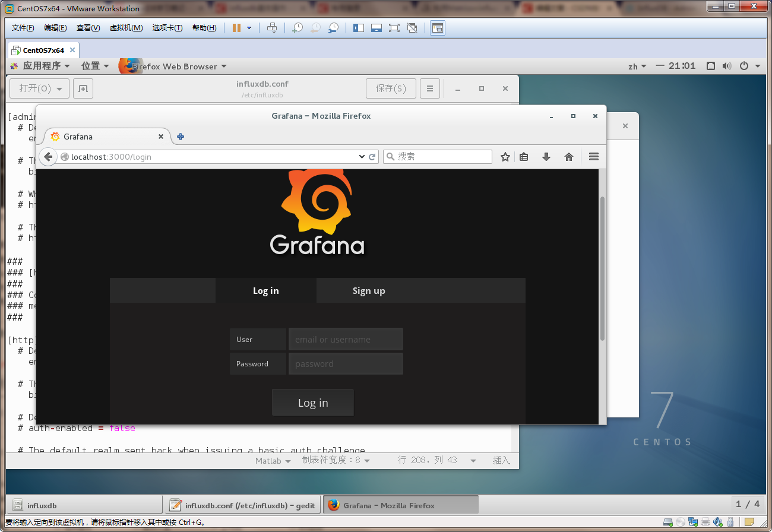The image size is (772, 532).
Task: Open the Firefox hamburger menu
Action: pos(593,157)
